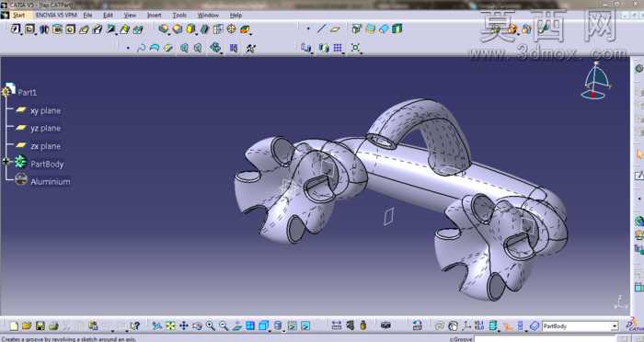Open the Pocket sub-toolbar arrow
This screenshot has width=644, height=342.
(36, 34)
